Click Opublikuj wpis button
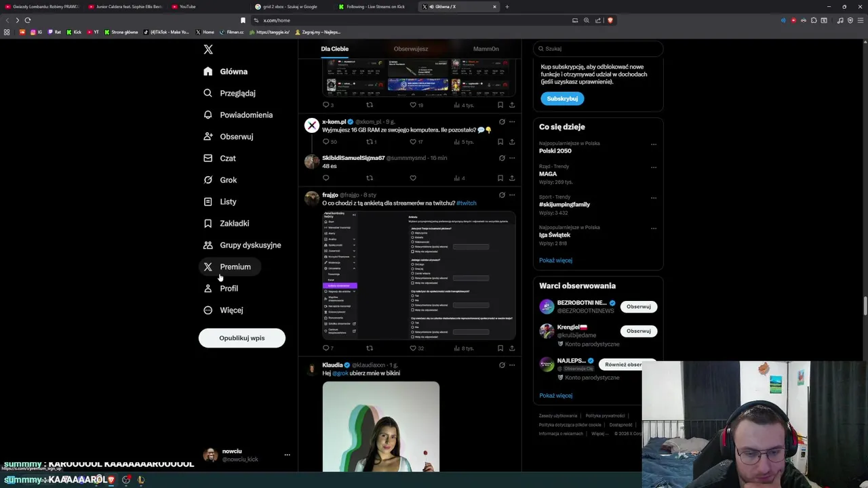Viewport: 868px width, 488px height. coord(242,338)
